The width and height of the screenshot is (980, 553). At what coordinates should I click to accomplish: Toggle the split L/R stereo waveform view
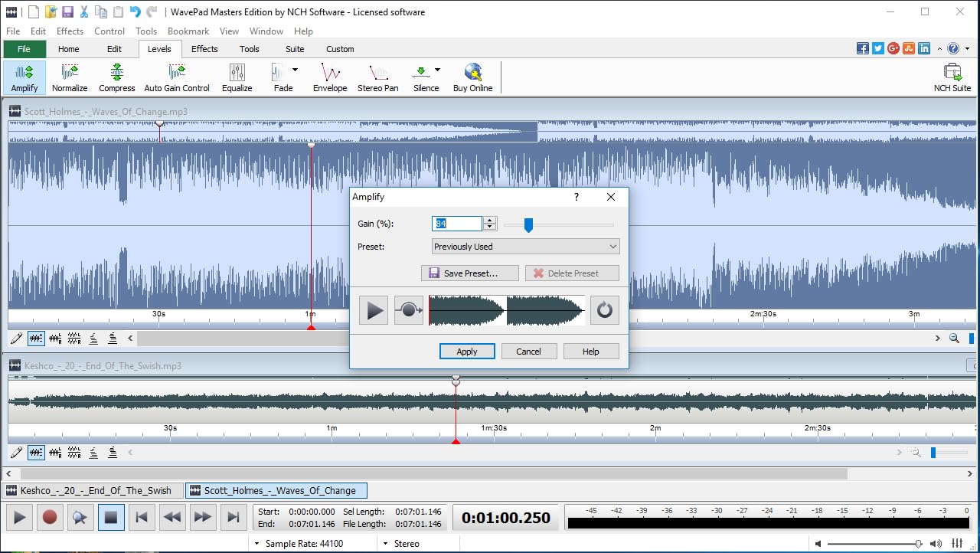pos(73,337)
